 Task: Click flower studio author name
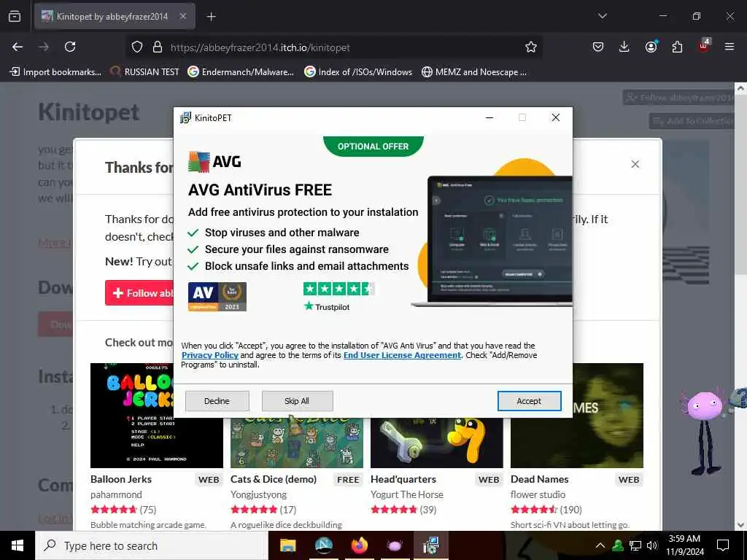click(x=538, y=495)
